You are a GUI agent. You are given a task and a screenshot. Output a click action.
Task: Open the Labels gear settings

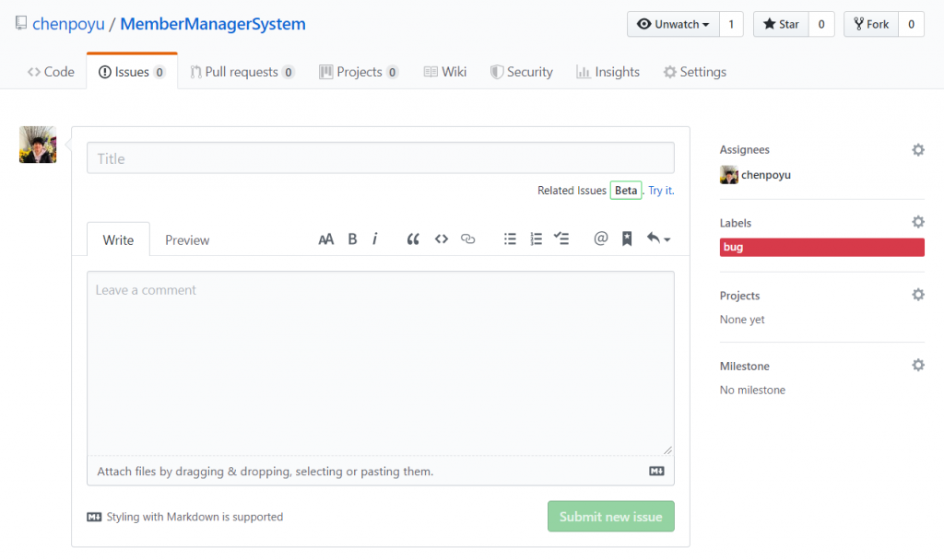(918, 222)
